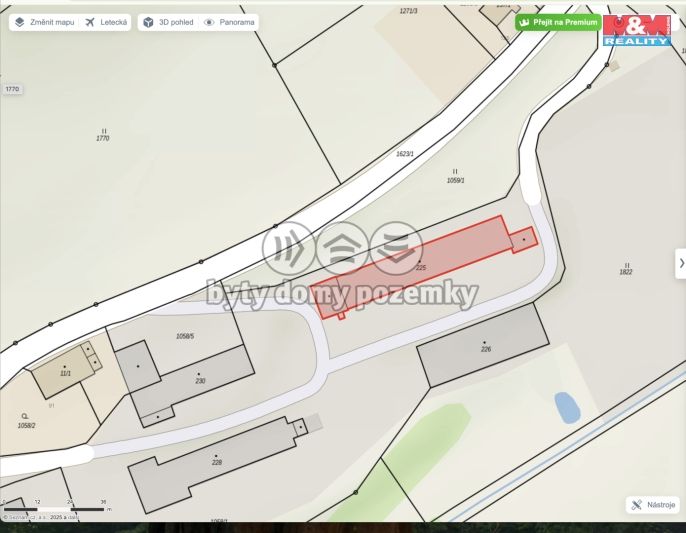686x533 pixels.
Task: Select building parcel 228
Action: (217, 462)
